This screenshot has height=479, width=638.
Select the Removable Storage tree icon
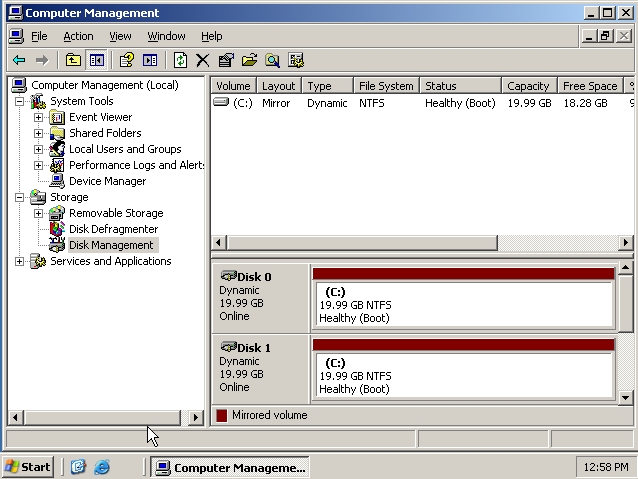point(57,213)
